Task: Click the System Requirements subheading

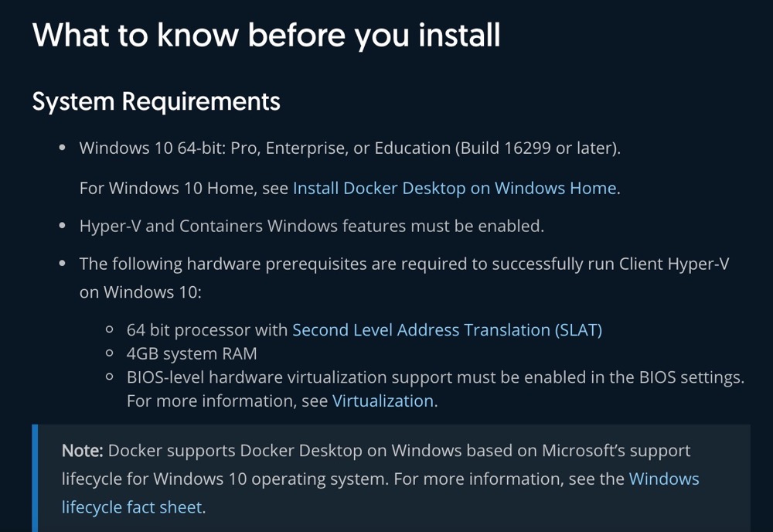Action: (x=156, y=101)
